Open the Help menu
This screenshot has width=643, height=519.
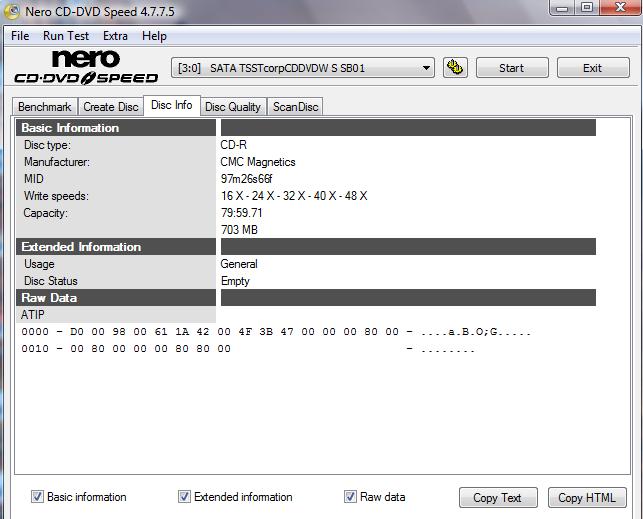click(x=154, y=36)
